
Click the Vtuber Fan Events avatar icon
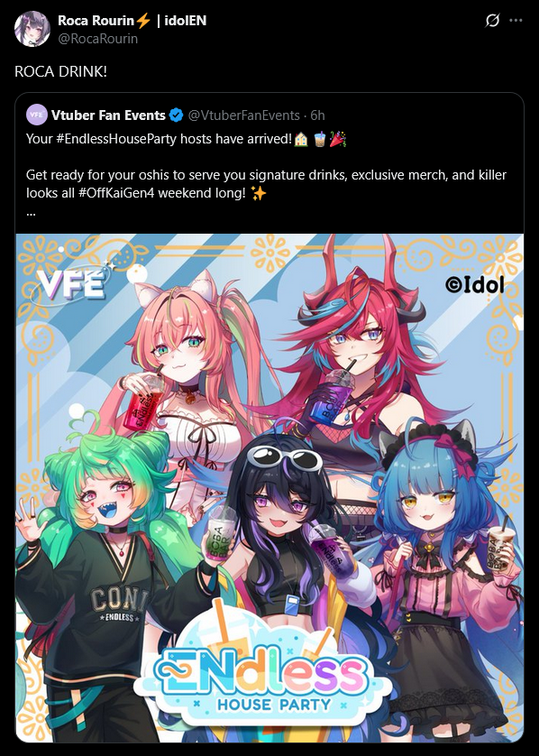pyautogui.click(x=37, y=115)
